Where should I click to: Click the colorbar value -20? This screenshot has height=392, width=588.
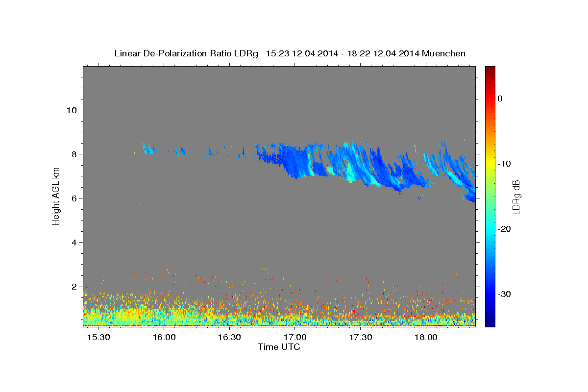click(x=505, y=229)
